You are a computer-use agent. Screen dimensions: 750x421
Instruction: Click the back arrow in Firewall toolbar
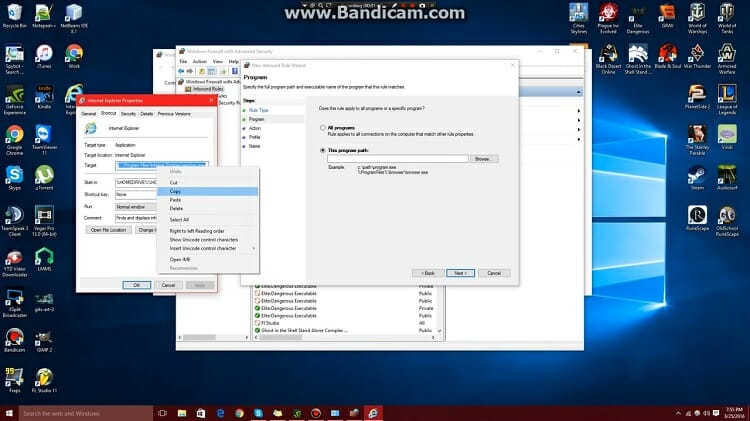pos(181,71)
